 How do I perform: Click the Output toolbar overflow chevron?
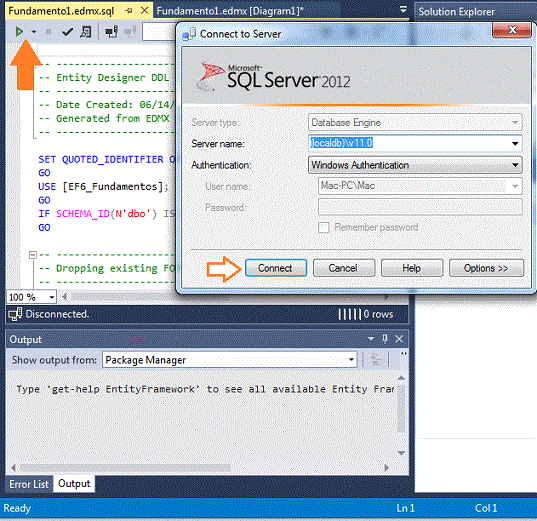click(x=404, y=353)
